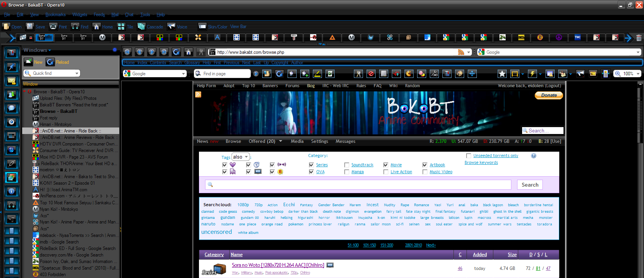Expand the Quick find dropdown arrow

tap(77, 73)
